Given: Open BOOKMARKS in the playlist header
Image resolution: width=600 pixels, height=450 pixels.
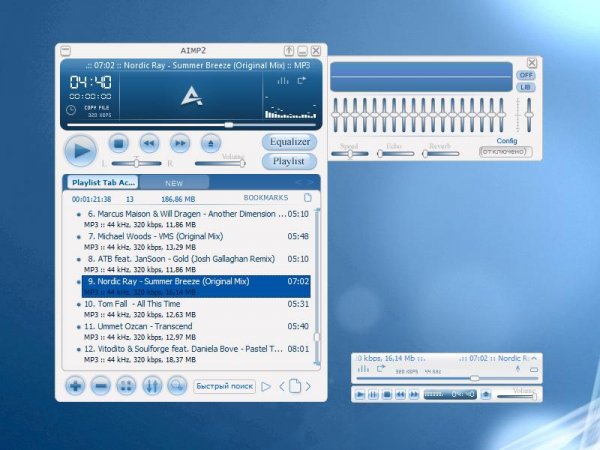Looking at the screenshot, I should point(266,198).
